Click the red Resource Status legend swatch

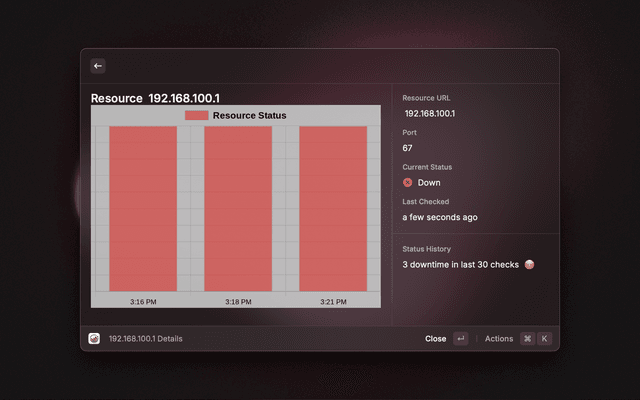(196, 116)
